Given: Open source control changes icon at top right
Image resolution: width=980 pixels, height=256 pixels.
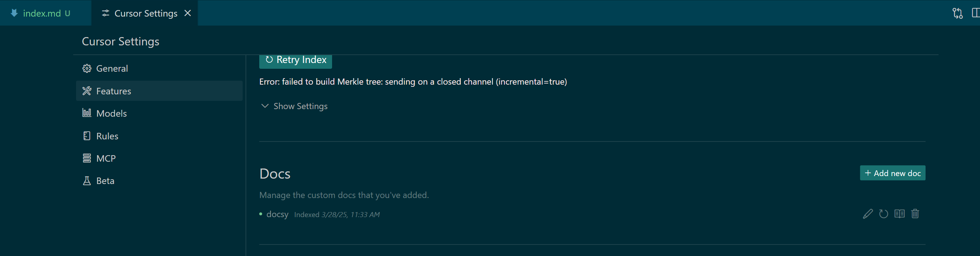Looking at the screenshot, I should click(957, 13).
